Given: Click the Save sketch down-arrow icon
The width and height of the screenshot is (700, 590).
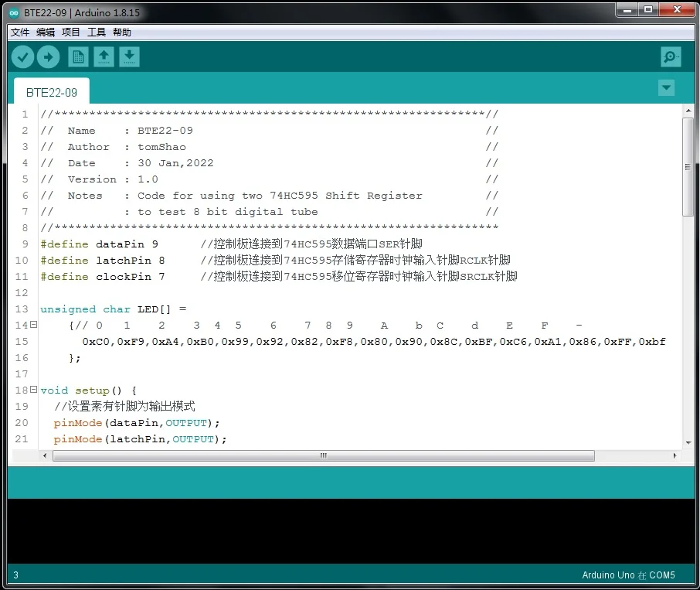Looking at the screenshot, I should (129, 56).
